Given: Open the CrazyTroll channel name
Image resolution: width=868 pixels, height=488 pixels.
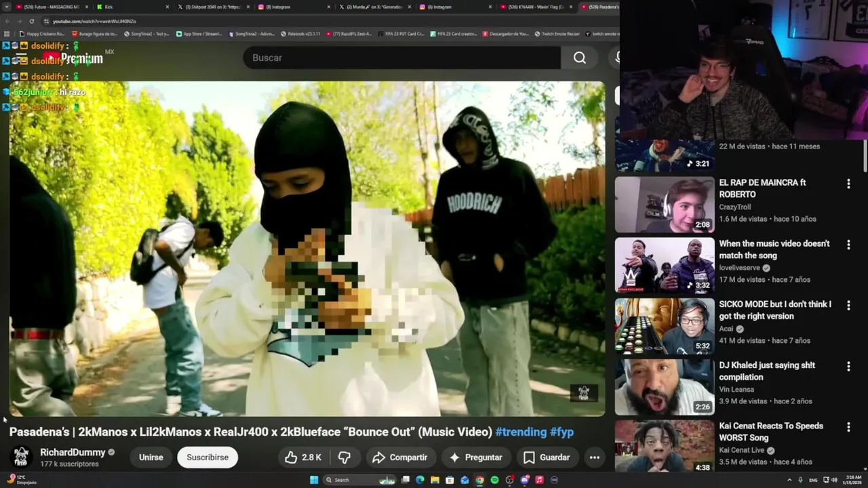Looking at the screenshot, I should click(735, 207).
